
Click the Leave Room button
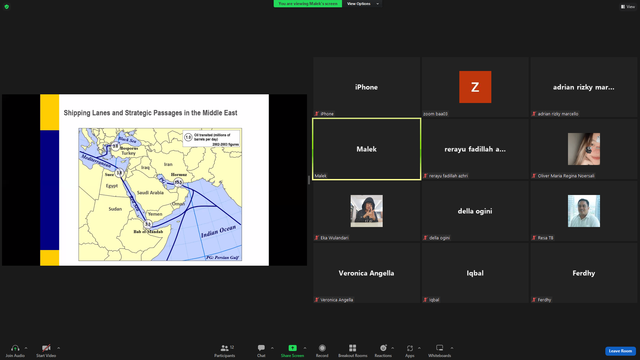(x=620, y=351)
